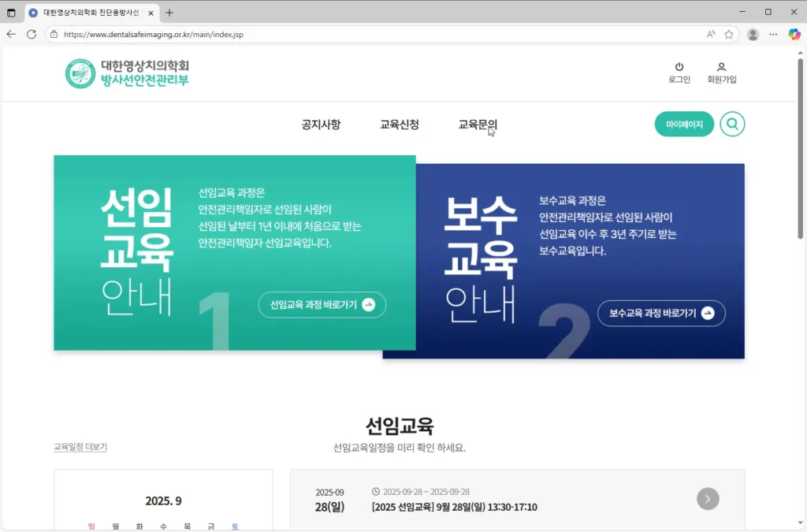Select the 교육문의 menu item

(x=477, y=125)
